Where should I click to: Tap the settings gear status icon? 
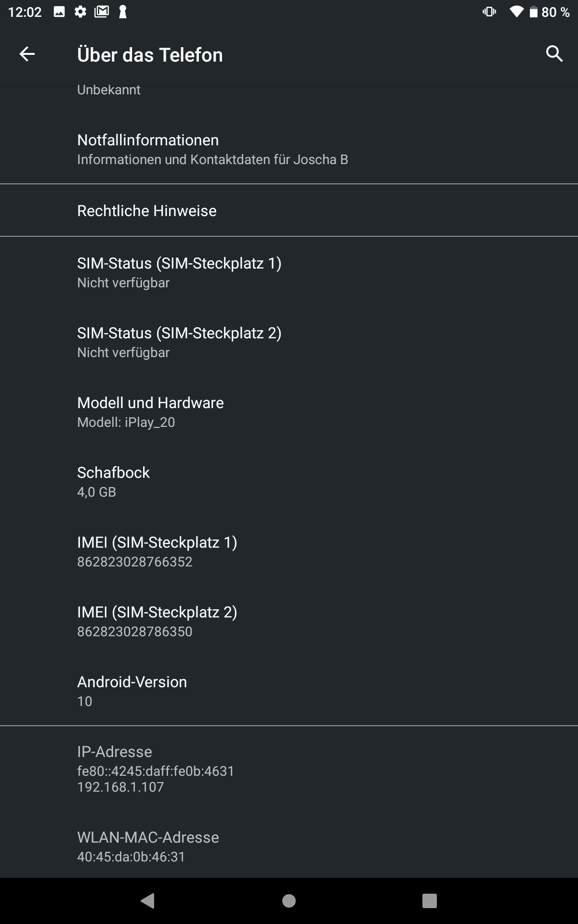(80, 12)
